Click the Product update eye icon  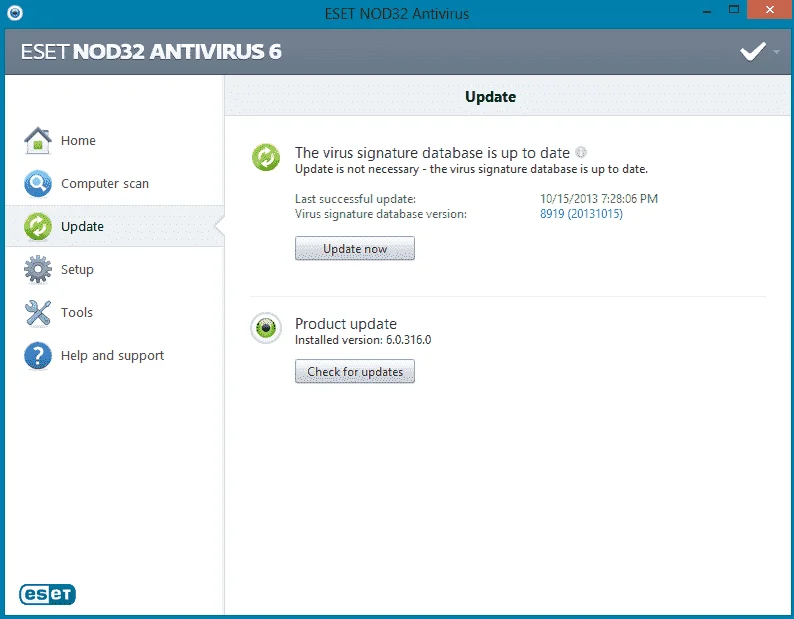click(x=266, y=328)
